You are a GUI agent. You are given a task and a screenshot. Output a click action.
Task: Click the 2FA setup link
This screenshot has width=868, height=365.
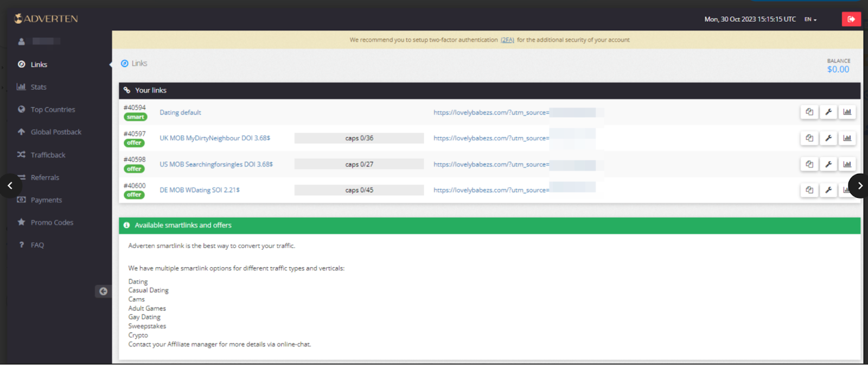click(507, 40)
